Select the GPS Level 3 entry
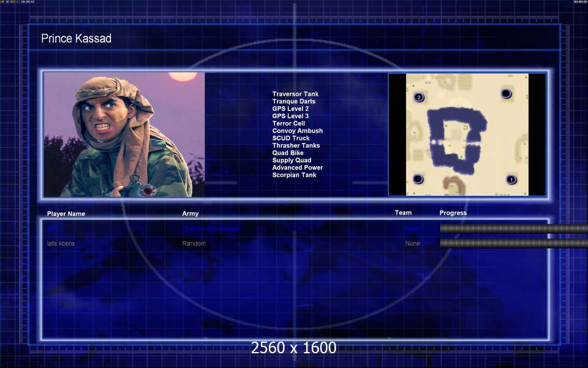Screen dimensions: 588x368 (x=290, y=116)
